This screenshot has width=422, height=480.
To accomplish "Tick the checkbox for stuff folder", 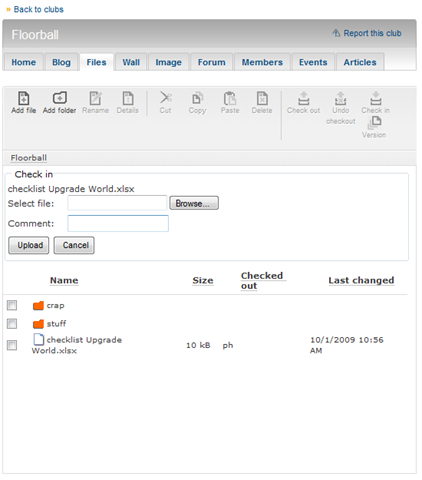I will (x=12, y=323).
